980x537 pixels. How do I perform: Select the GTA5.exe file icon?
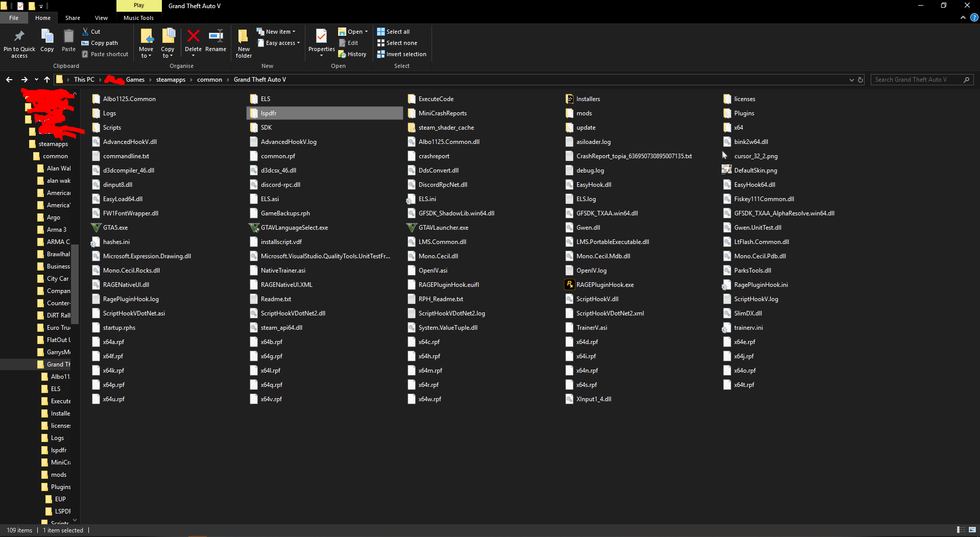(96, 228)
